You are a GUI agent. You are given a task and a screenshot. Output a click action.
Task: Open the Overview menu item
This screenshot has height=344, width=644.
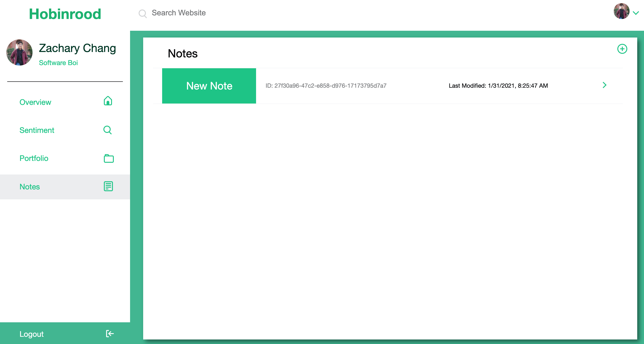coord(35,102)
